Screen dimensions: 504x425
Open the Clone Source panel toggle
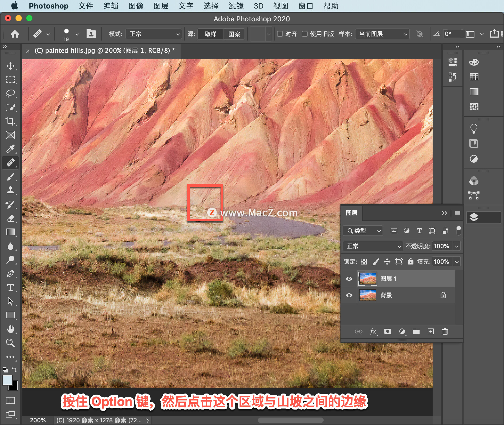[91, 34]
